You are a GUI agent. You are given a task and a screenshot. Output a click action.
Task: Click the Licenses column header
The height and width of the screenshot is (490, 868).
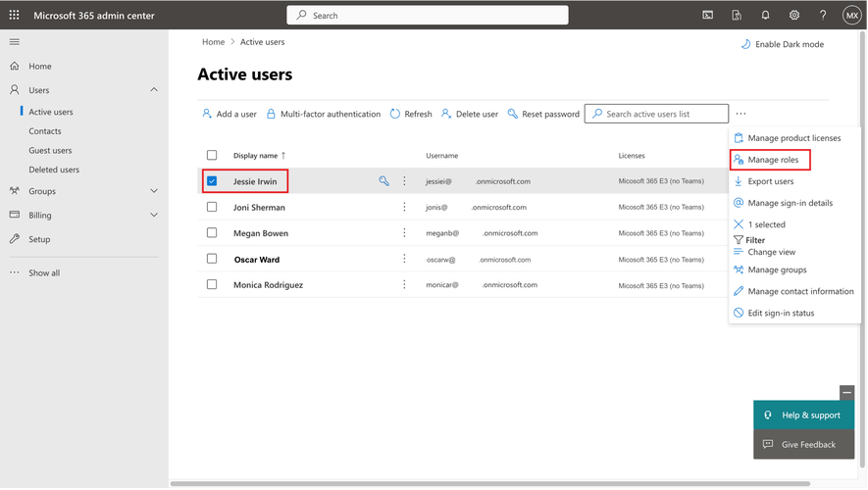point(631,156)
